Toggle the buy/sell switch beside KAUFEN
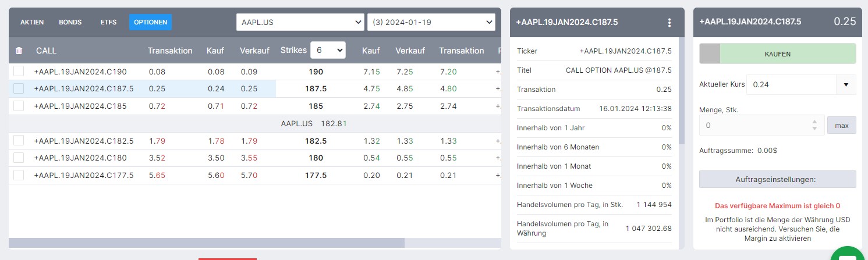 click(710, 54)
